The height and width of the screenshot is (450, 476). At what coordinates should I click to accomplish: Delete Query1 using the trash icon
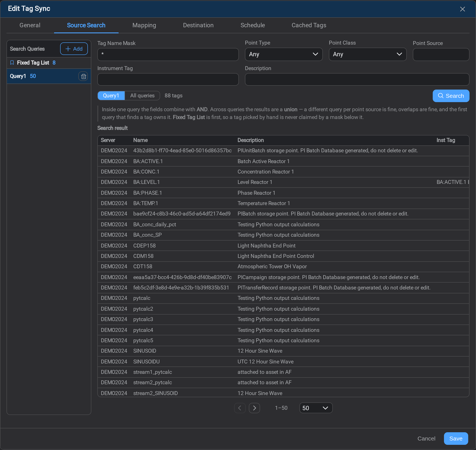tap(83, 76)
